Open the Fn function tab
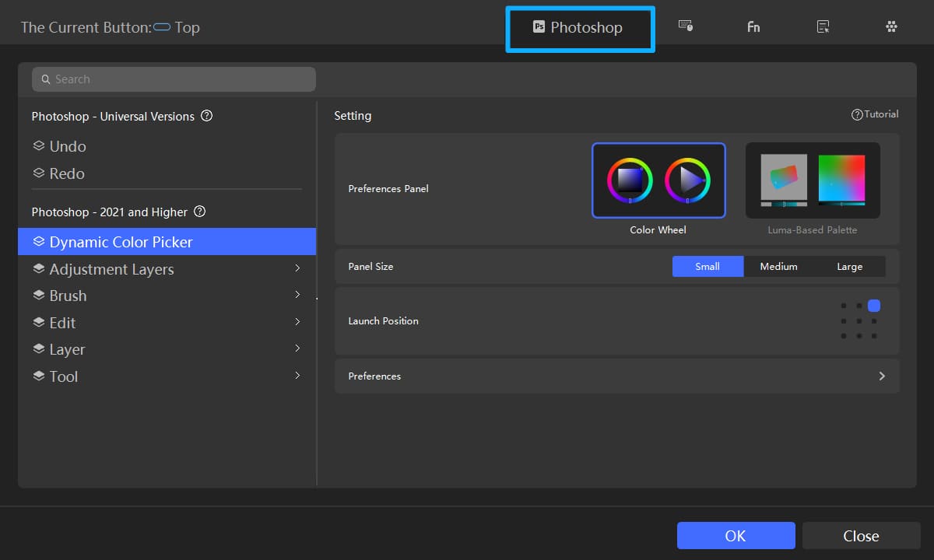The height and width of the screenshot is (560, 934). [x=753, y=27]
